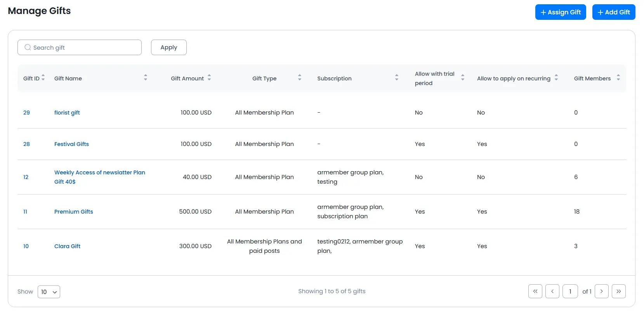Sort by Allow with trial period
Viewport: 644px width, 313px height.
pyautogui.click(x=463, y=78)
